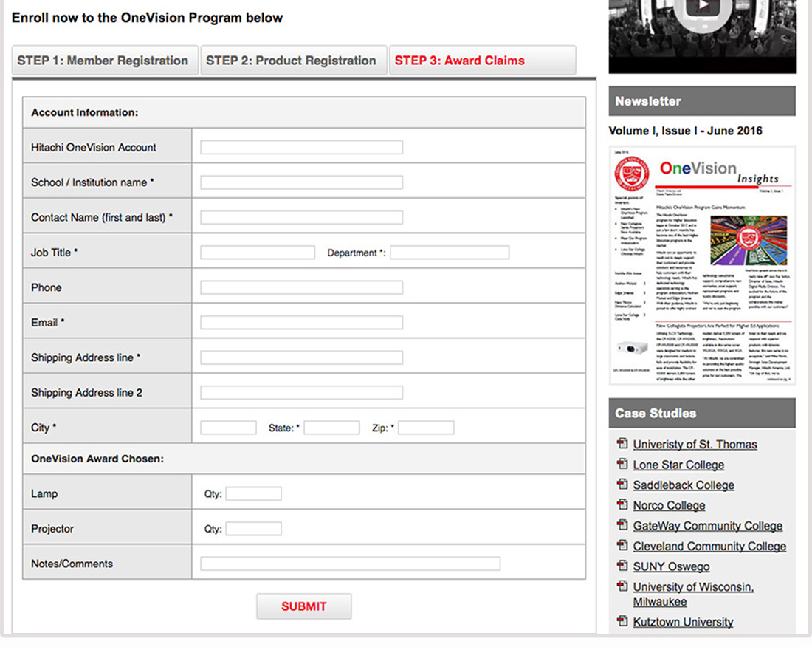Image resolution: width=812 pixels, height=647 pixels.
Task: Open PDF icon beside Lone Star College
Action: (x=622, y=464)
